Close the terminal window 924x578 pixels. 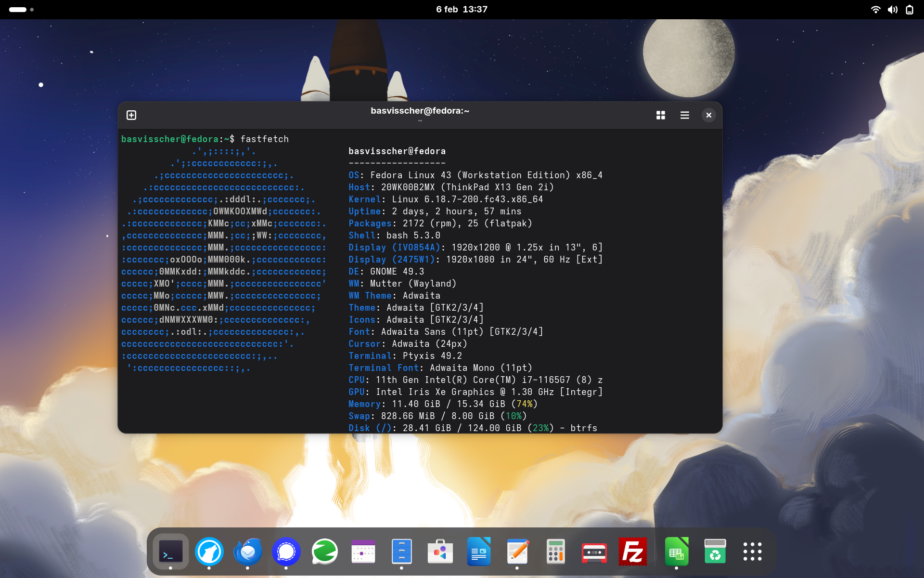pos(708,115)
